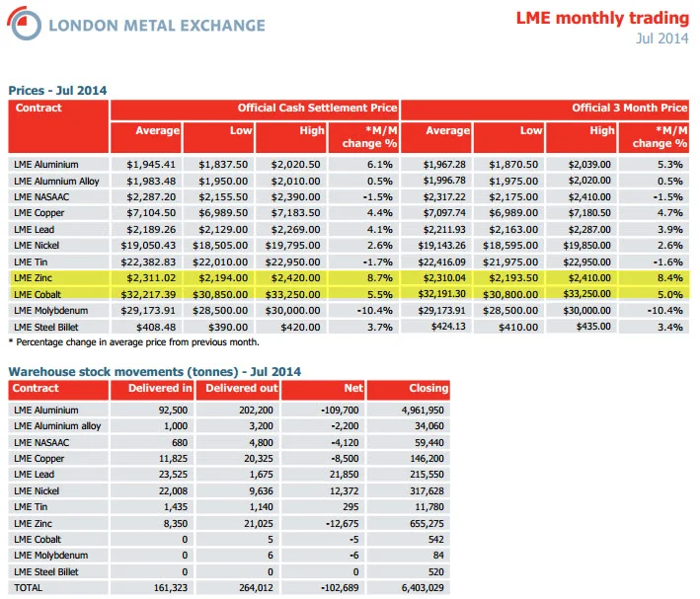Click the 'Delivered in' column header
This screenshot has height=599, width=700.
[x=160, y=389]
